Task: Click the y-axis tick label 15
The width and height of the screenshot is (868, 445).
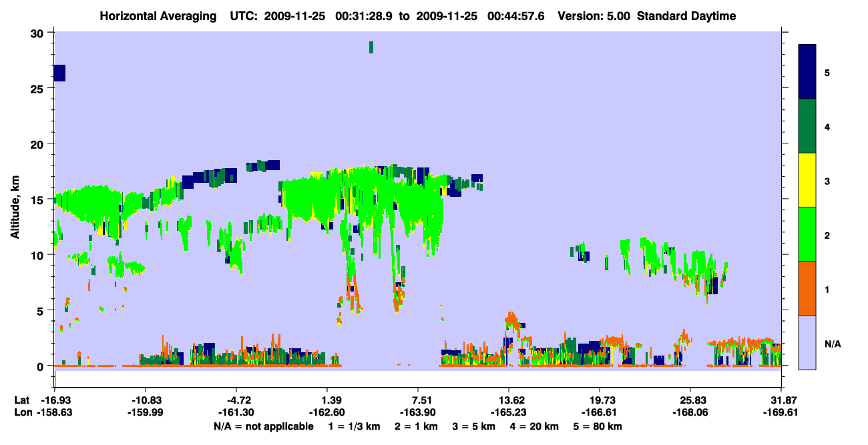Action: (38, 199)
